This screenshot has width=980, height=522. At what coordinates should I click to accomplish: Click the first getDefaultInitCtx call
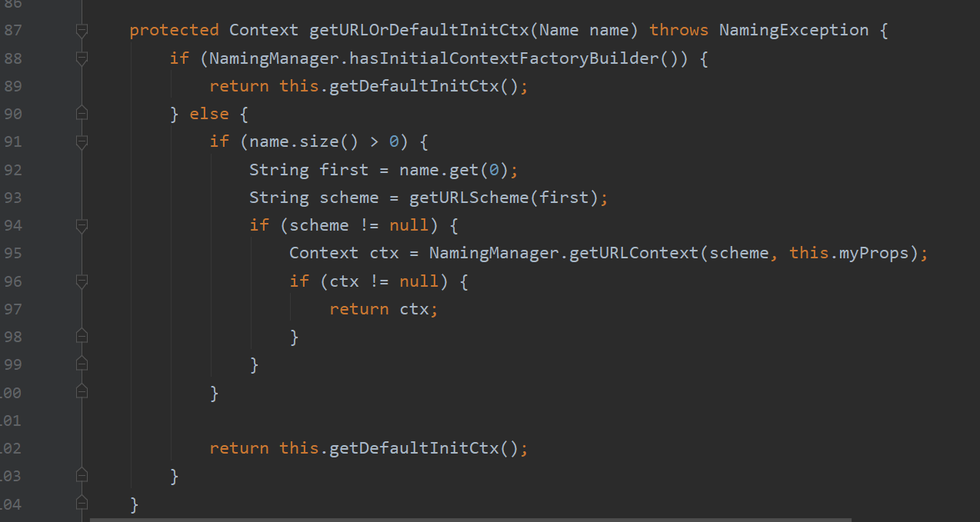click(x=414, y=86)
